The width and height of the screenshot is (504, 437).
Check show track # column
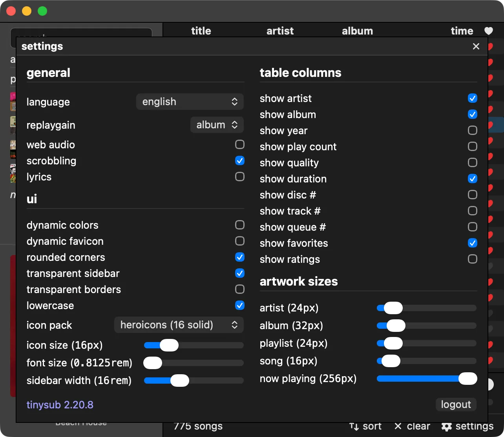click(473, 211)
